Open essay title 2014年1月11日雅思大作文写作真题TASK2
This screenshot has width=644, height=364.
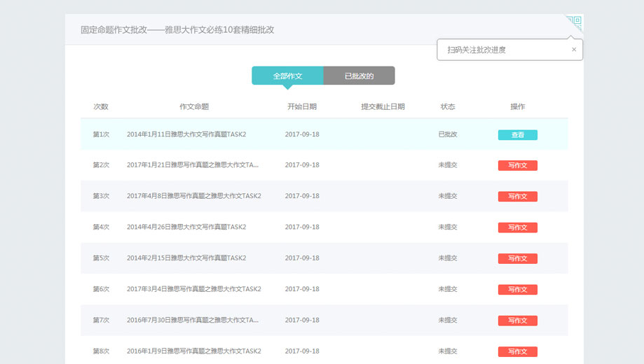click(x=186, y=134)
